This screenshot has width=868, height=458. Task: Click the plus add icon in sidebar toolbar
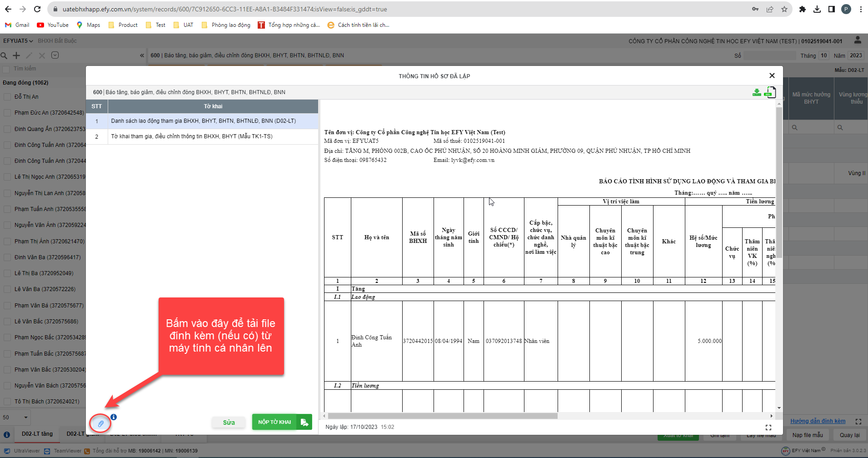(x=16, y=55)
